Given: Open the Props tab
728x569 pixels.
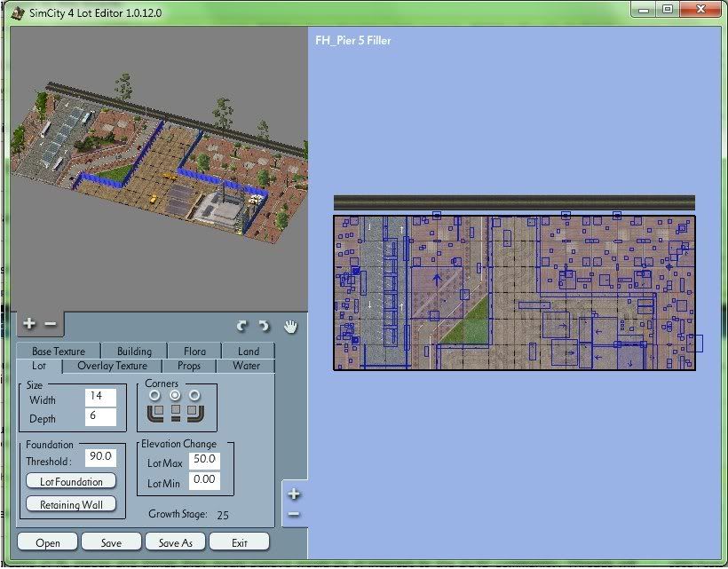Looking at the screenshot, I should (x=189, y=366).
